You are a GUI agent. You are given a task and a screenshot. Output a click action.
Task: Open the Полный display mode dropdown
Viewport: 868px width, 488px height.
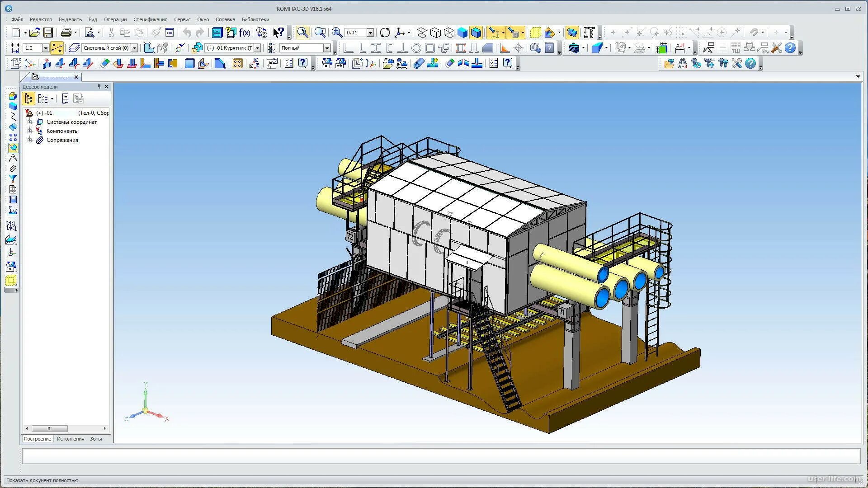click(x=327, y=48)
